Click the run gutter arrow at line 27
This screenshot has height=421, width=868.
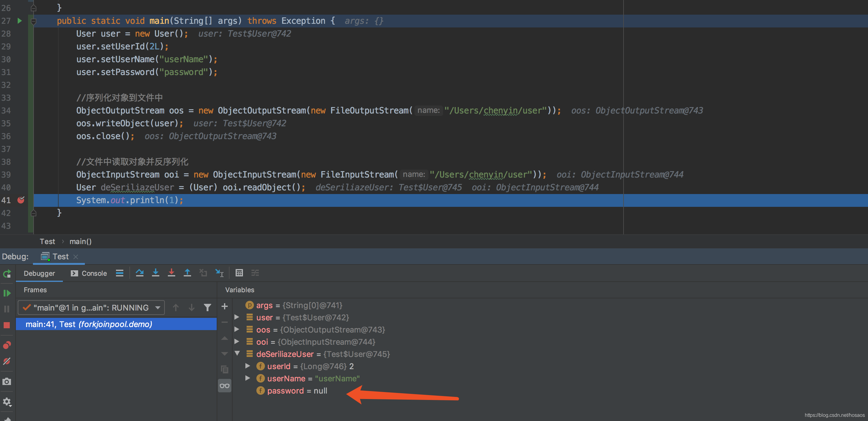(x=20, y=21)
